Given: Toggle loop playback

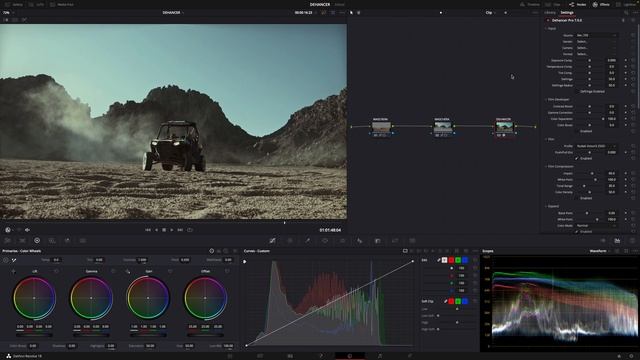Looking at the screenshot, I should click(190, 230).
